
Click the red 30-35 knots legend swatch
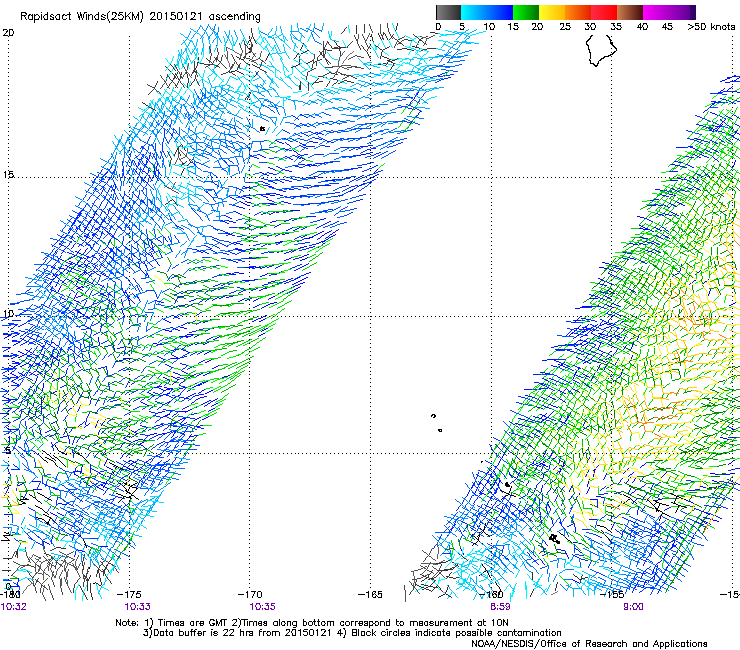(604, 12)
